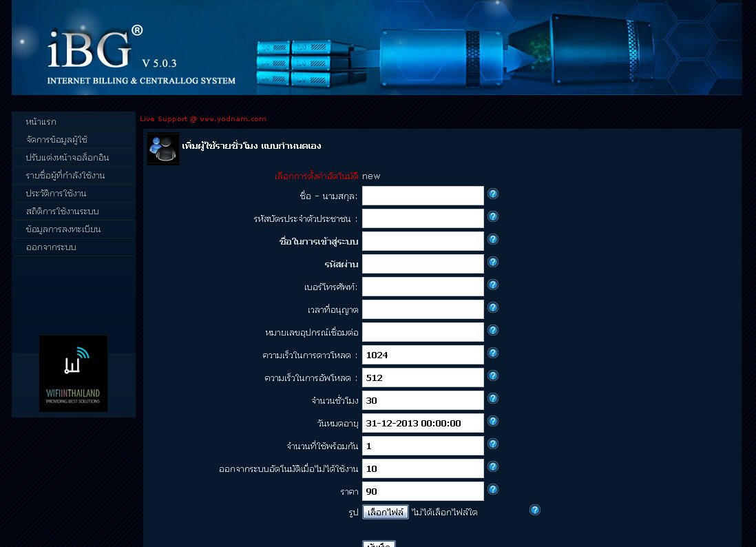
Task: Click form title เพิ่มผู้ใช้รายชั่วโมง แบบกำหนดเอง
Action: pyautogui.click(x=251, y=145)
